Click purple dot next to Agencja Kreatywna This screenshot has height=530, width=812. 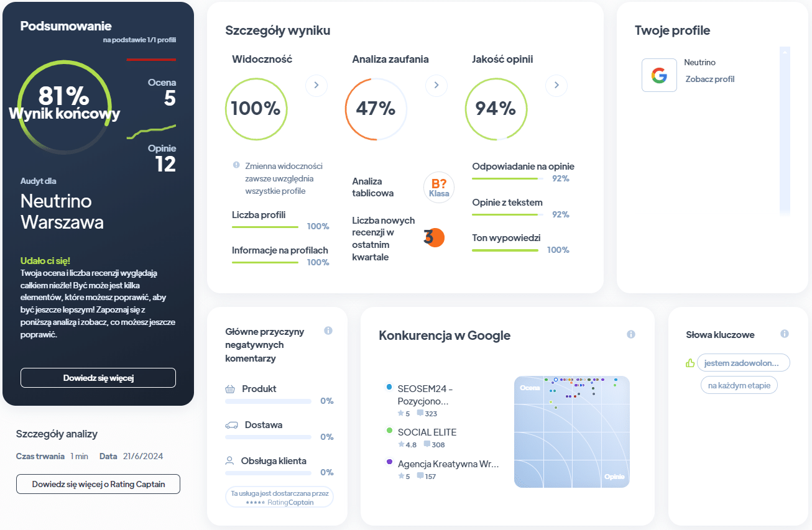coord(389,462)
